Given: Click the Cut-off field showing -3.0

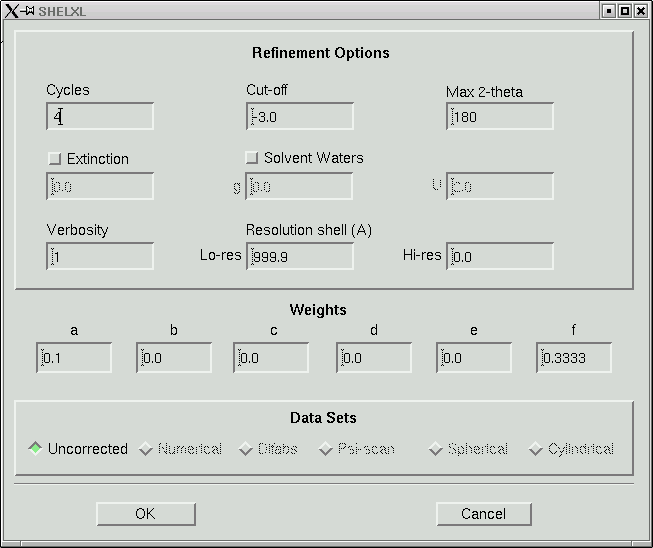Looking at the screenshot, I should point(300,116).
